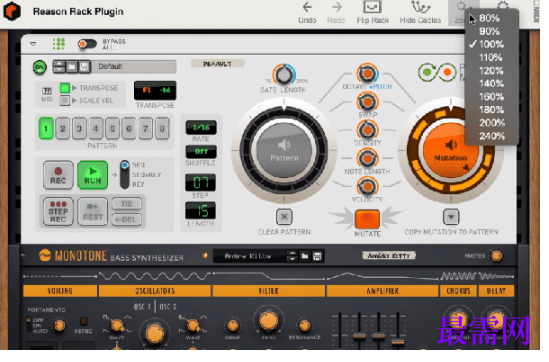Choose 120% zoom option
The width and height of the screenshot is (549, 362).
pos(491,71)
